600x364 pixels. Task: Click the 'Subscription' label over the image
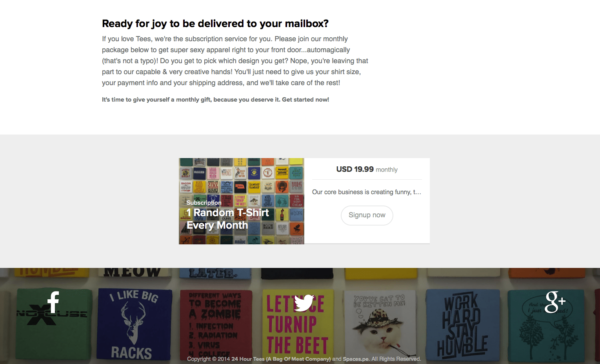(x=204, y=203)
